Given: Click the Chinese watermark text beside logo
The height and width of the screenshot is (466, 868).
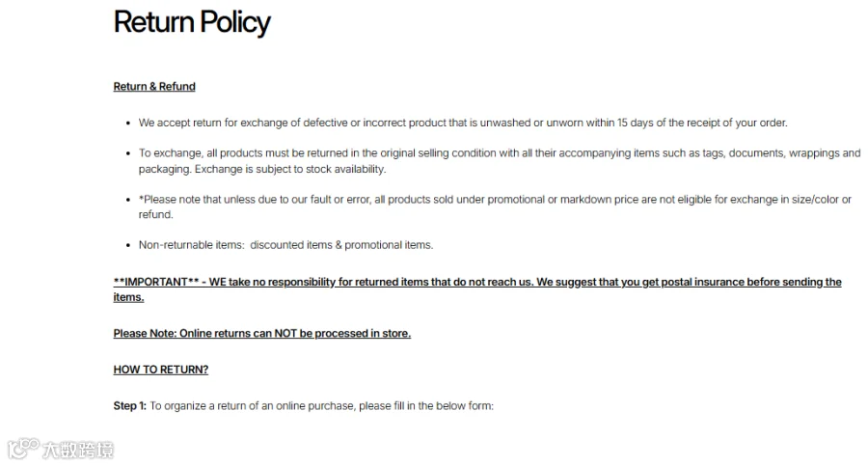Looking at the screenshot, I should (x=78, y=450).
